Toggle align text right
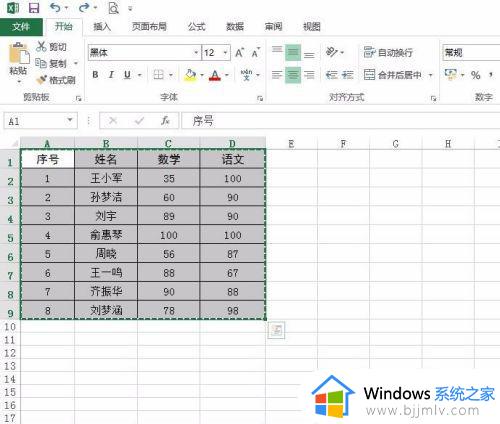This screenshot has height=424, width=500. (x=309, y=75)
